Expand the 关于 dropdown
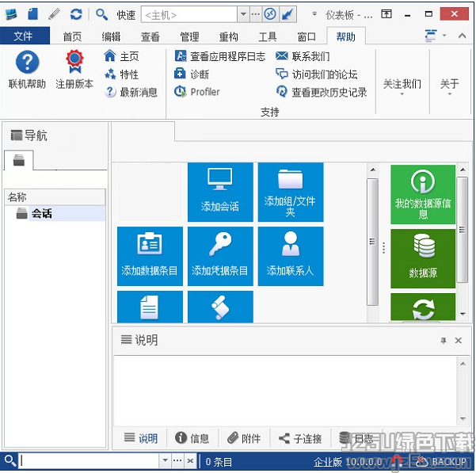 click(x=450, y=86)
